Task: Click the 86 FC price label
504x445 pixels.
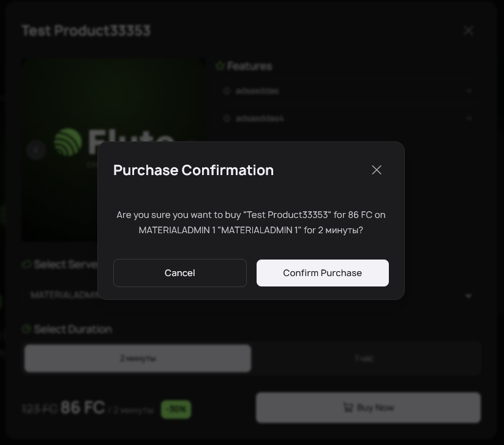Action: tap(83, 408)
